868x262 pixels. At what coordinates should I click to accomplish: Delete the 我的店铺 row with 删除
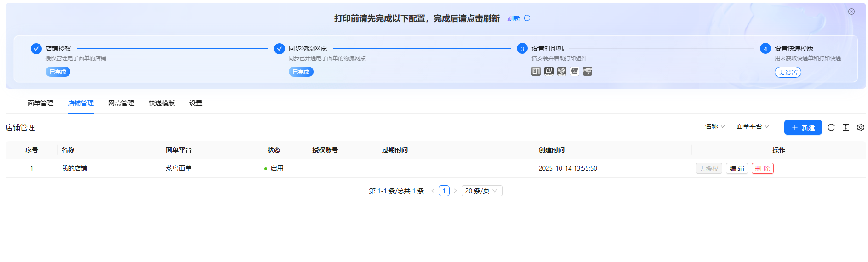point(762,169)
